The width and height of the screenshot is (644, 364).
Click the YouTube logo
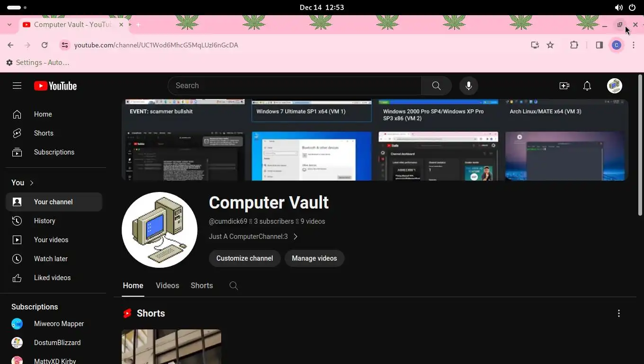tap(55, 86)
